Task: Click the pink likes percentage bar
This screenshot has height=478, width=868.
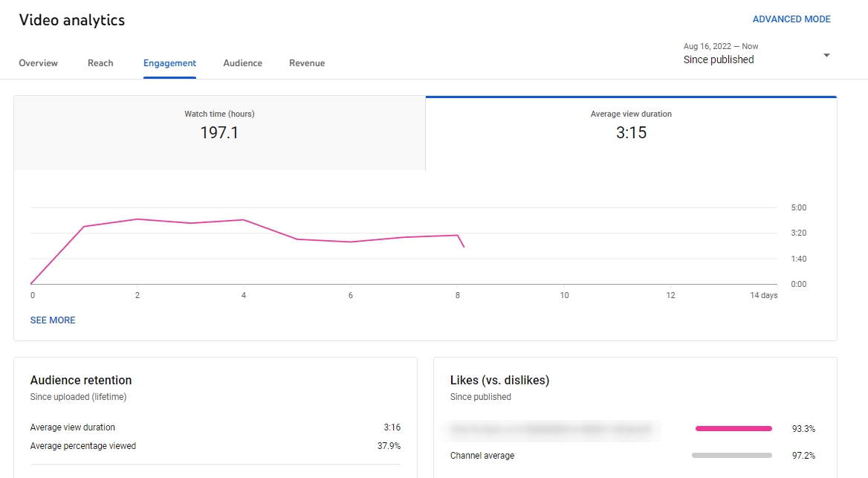Action: [x=733, y=429]
